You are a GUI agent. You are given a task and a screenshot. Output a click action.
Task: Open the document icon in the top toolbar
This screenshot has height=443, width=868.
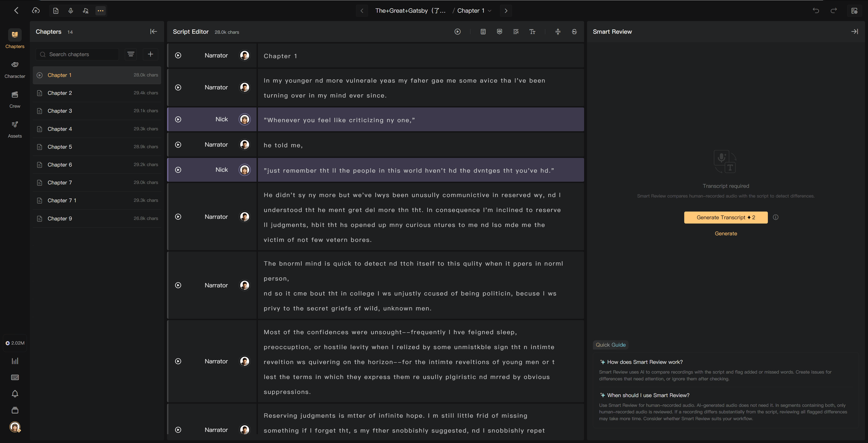[56, 11]
